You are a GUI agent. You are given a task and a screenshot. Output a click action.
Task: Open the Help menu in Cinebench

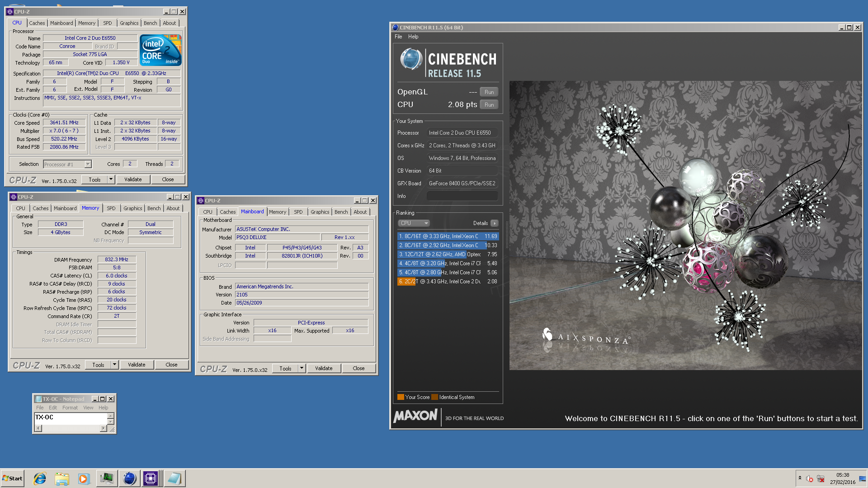(413, 37)
